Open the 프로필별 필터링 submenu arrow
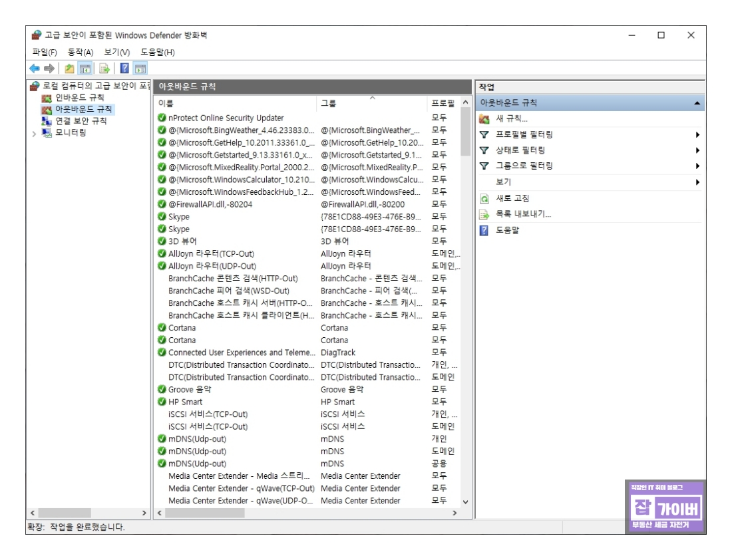 (x=697, y=135)
